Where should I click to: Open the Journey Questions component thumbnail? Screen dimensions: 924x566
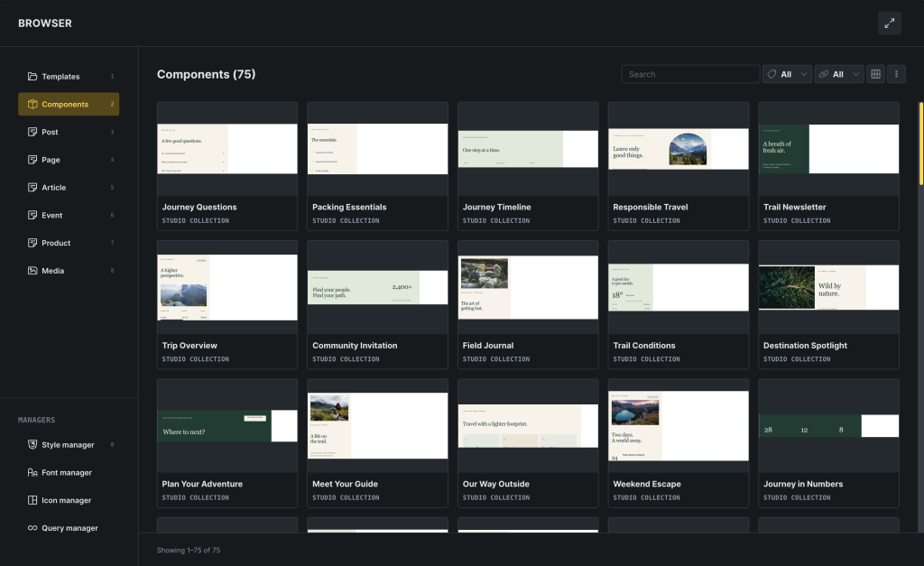(227, 149)
